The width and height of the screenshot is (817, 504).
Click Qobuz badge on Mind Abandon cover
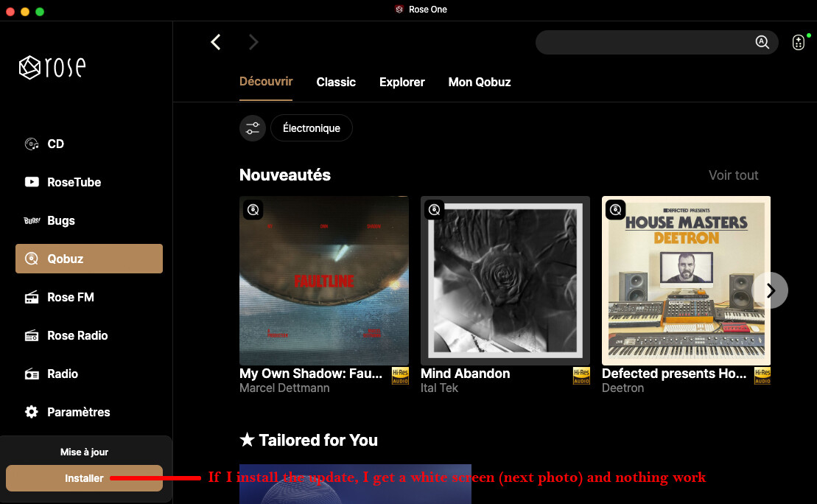click(x=435, y=209)
